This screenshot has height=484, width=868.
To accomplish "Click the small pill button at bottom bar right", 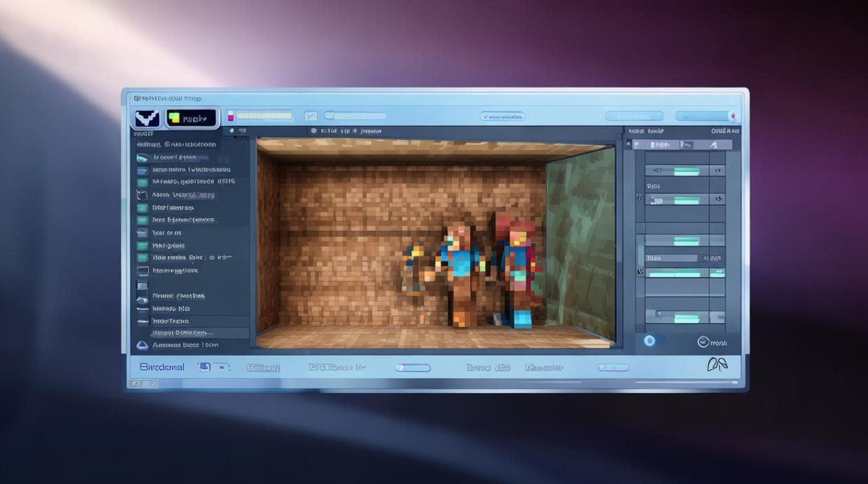I will coord(612,367).
